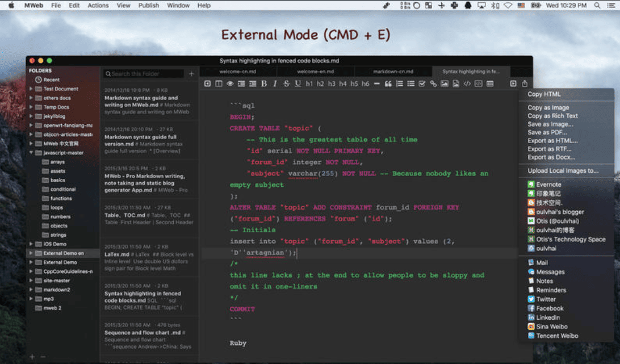Choose Copy as Image
The image size is (620, 364).
(548, 108)
